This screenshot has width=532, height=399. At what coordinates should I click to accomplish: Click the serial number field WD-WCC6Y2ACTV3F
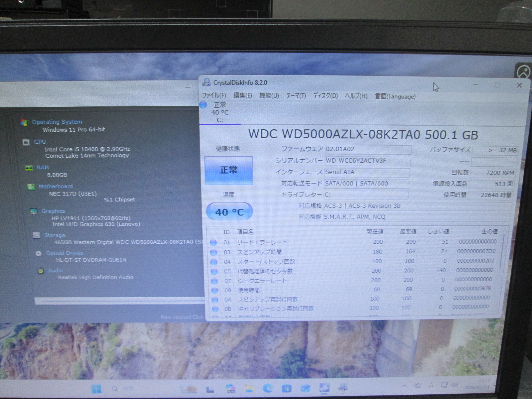coord(367,161)
